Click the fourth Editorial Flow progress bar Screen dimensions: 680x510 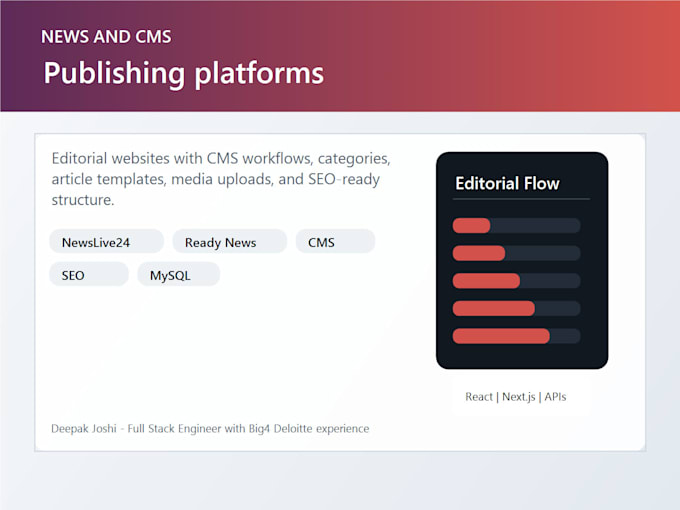[517, 308]
